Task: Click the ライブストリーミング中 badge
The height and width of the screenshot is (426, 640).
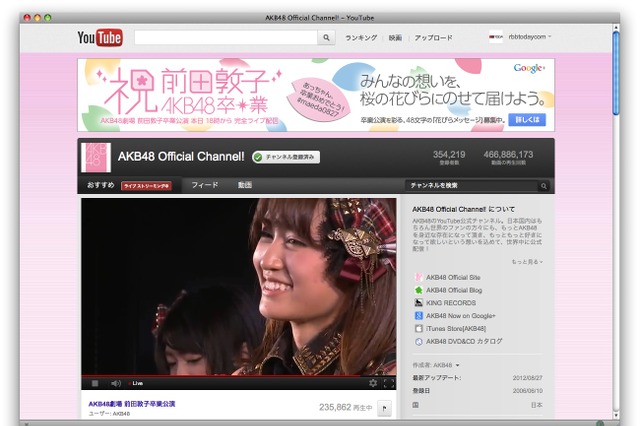Action: [x=146, y=186]
